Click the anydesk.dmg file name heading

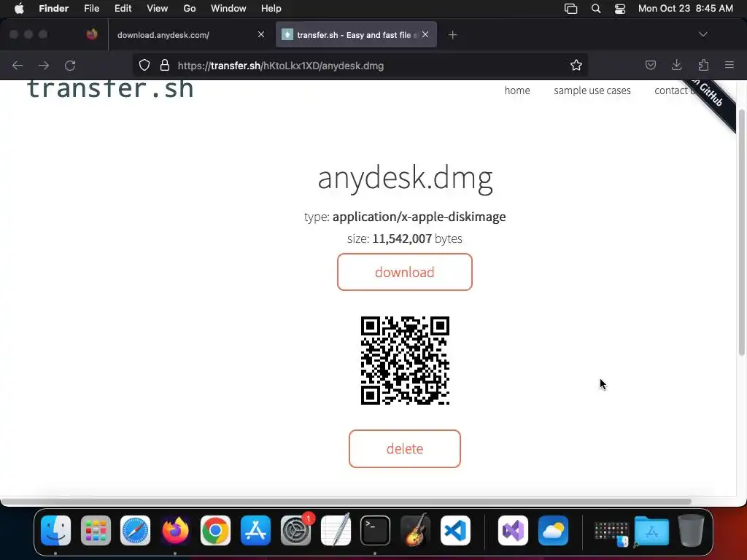405,179
